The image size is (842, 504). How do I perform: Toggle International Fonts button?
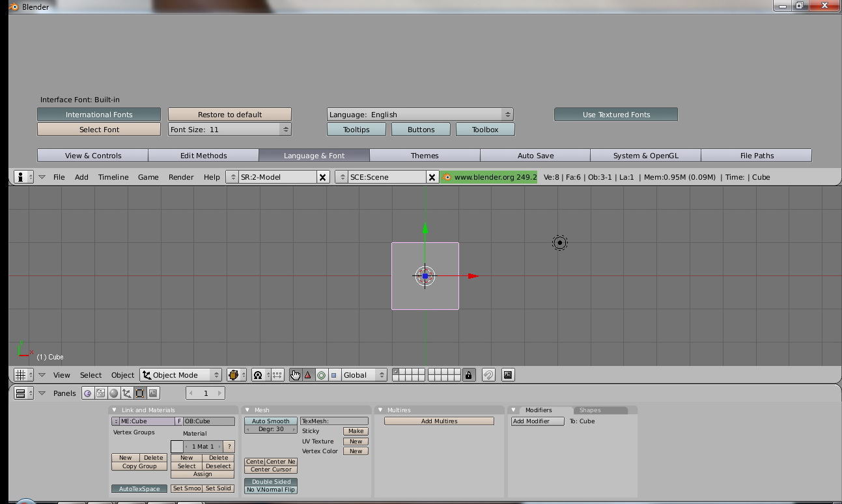pyautogui.click(x=99, y=115)
